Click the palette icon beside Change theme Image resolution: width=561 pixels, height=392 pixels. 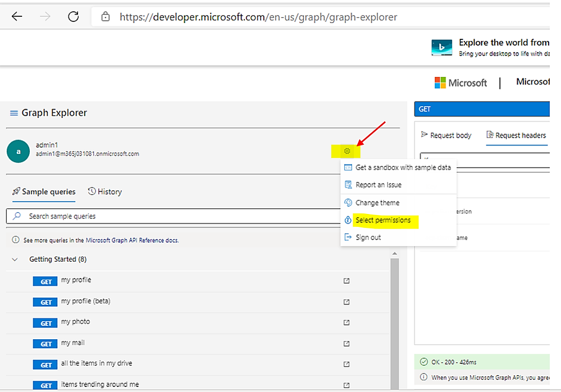click(348, 203)
